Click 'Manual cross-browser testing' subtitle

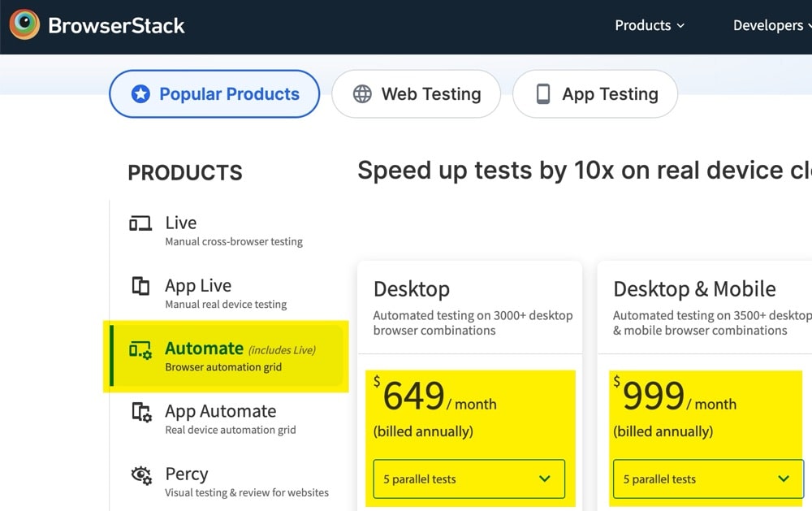click(234, 241)
